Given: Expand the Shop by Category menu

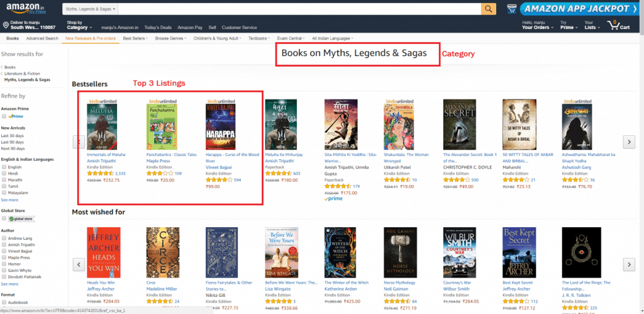Looking at the screenshot, I should 79,25.
